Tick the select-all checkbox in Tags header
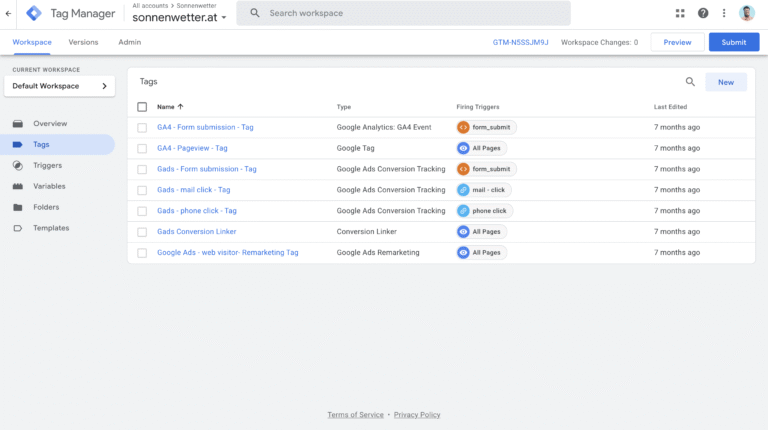 tap(142, 106)
